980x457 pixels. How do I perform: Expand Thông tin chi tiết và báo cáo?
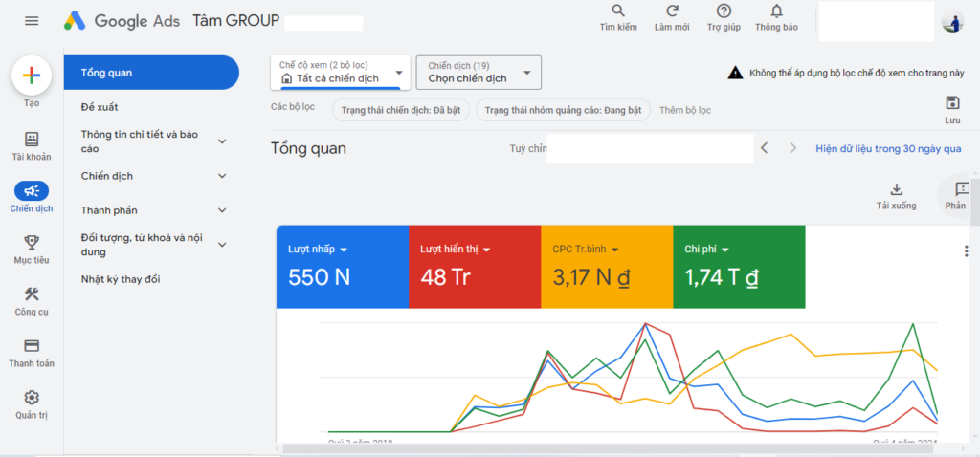click(x=222, y=141)
